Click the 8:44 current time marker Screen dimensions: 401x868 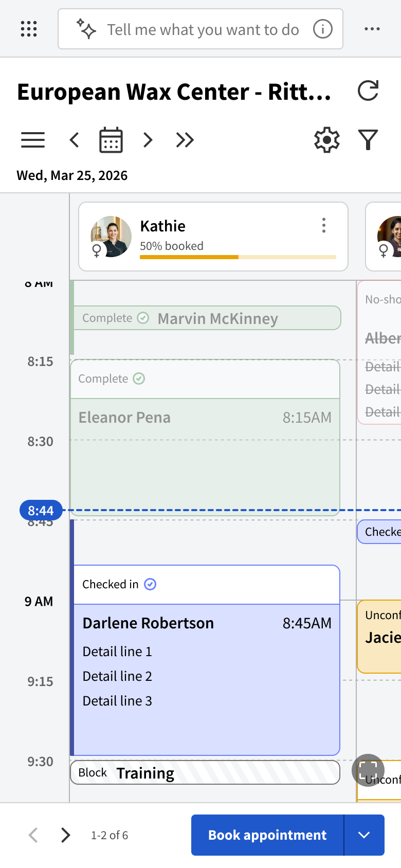41,510
